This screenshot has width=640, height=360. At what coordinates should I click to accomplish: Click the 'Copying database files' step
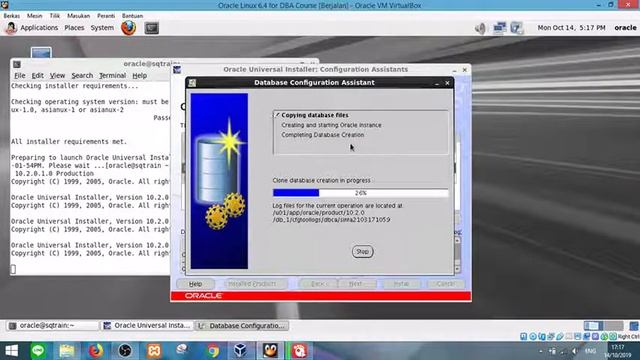click(x=315, y=115)
